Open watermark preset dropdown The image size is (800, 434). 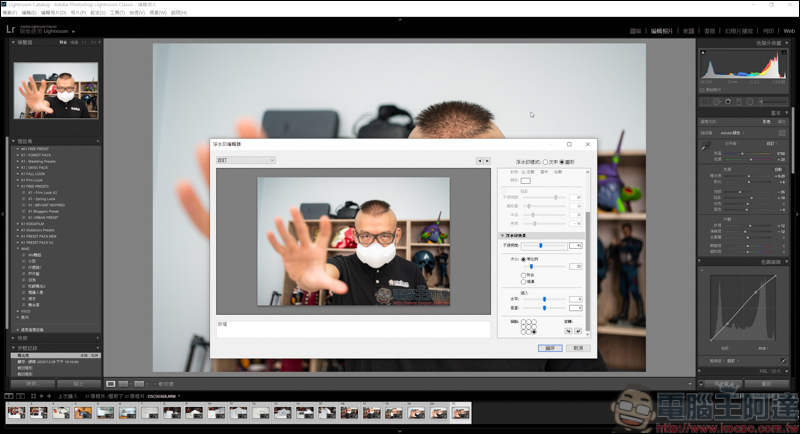click(x=246, y=160)
